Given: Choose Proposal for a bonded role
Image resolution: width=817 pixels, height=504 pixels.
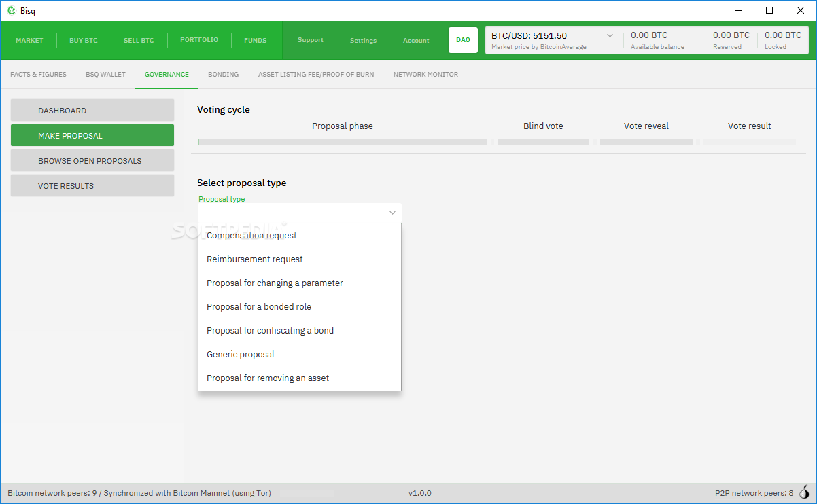Looking at the screenshot, I should [300, 307].
